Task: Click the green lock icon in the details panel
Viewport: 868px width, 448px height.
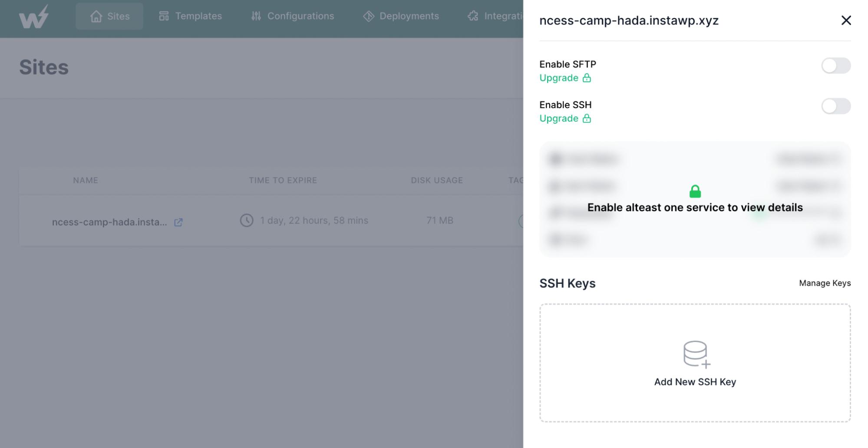Action: [695, 191]
